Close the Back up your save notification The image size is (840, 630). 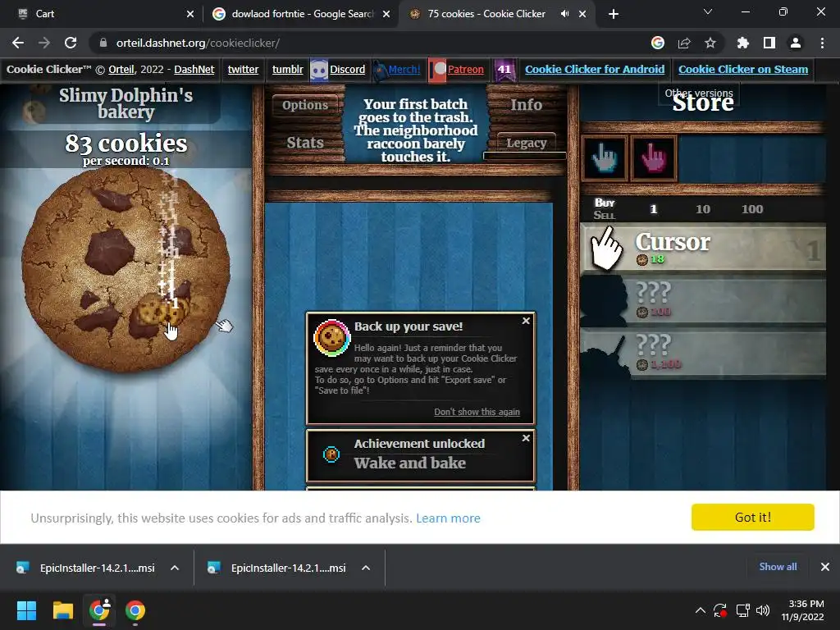click(x=526, y=321)
